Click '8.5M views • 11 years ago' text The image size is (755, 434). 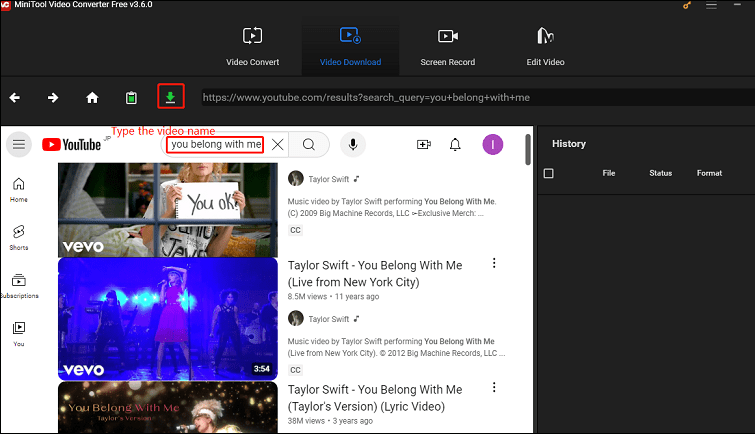click(x=333, y=297)
